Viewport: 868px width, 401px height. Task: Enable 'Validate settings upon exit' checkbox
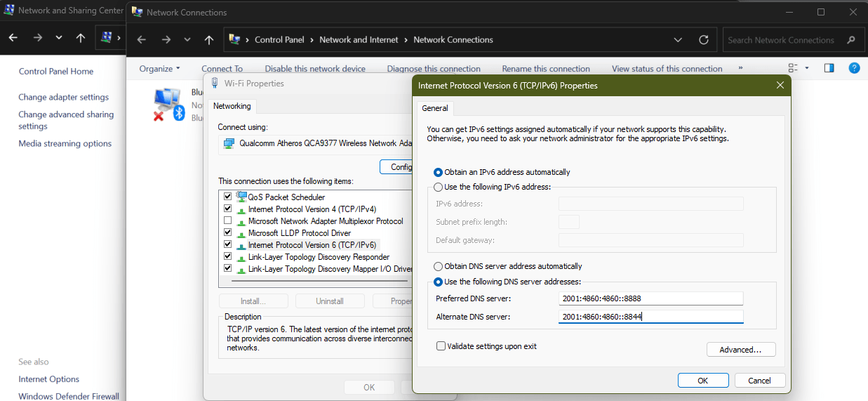tap(441, 346)
